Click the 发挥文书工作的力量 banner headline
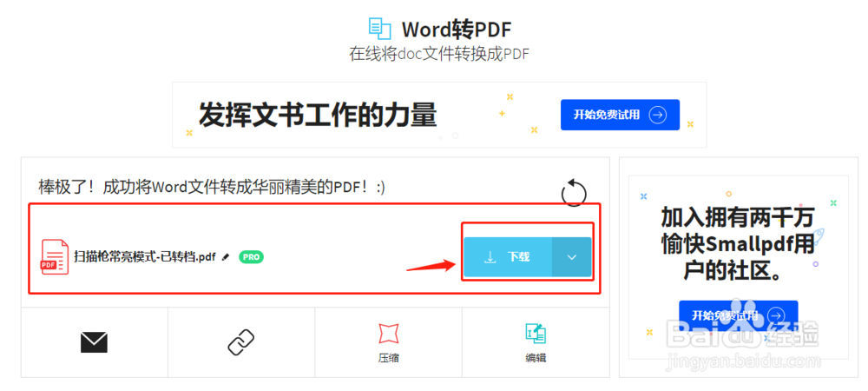This screenshot has height=391, width=868. point(318,115)
